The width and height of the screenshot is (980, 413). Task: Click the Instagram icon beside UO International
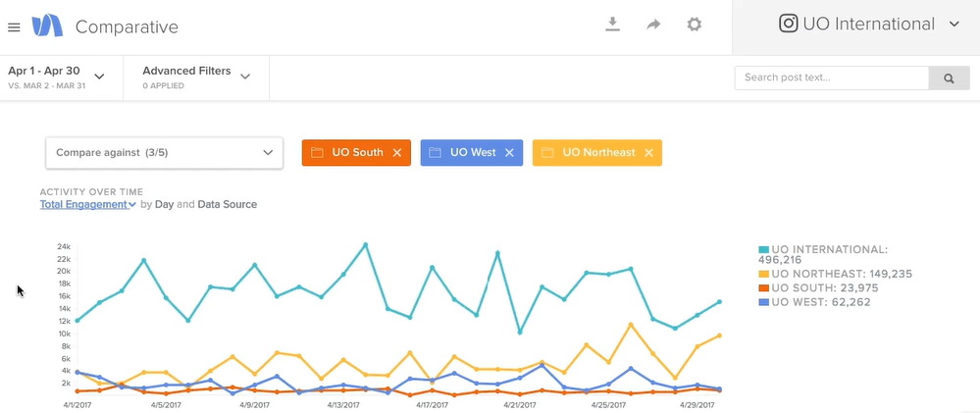click(x=788, y=25)
